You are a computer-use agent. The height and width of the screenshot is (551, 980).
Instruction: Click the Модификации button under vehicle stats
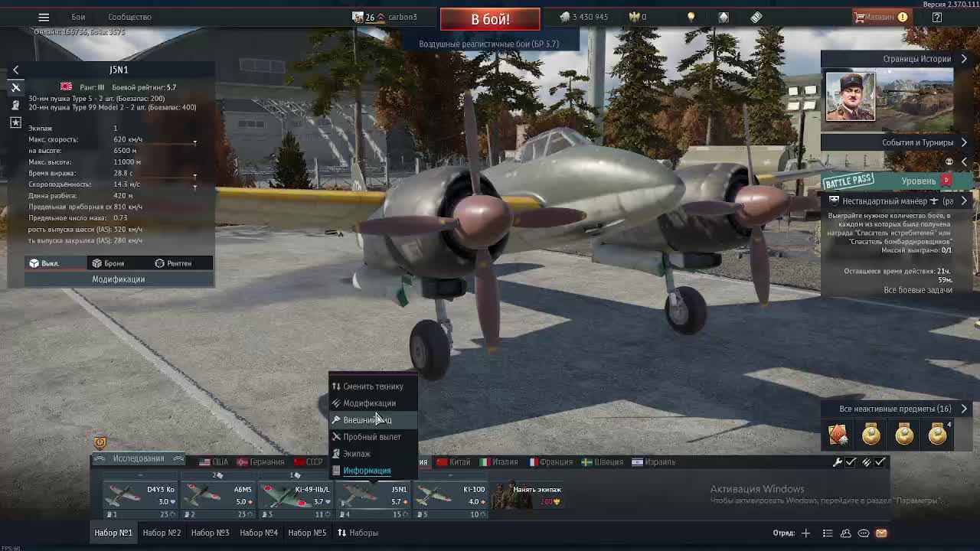pyautogui.click(x=119, y=279)
